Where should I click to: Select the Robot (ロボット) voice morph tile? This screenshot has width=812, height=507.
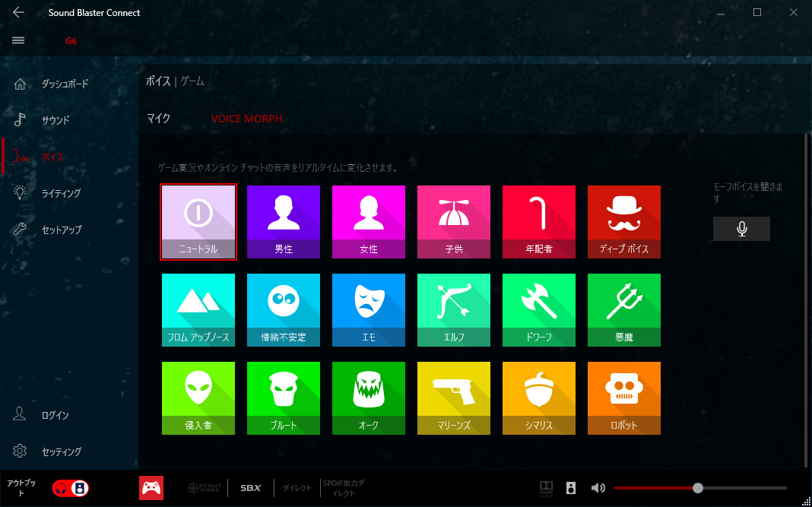[623, 398]
